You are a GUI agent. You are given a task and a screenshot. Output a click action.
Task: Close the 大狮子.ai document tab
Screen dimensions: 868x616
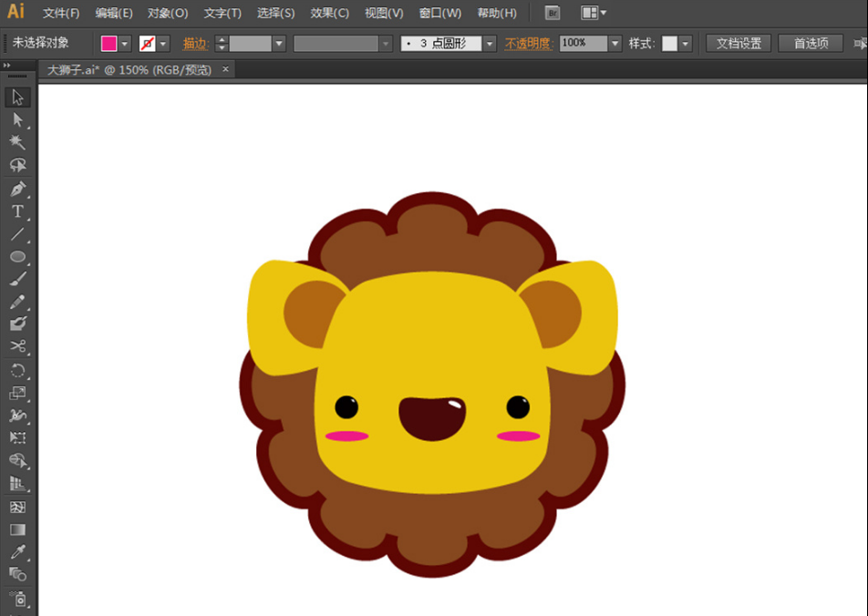point(226,69)
